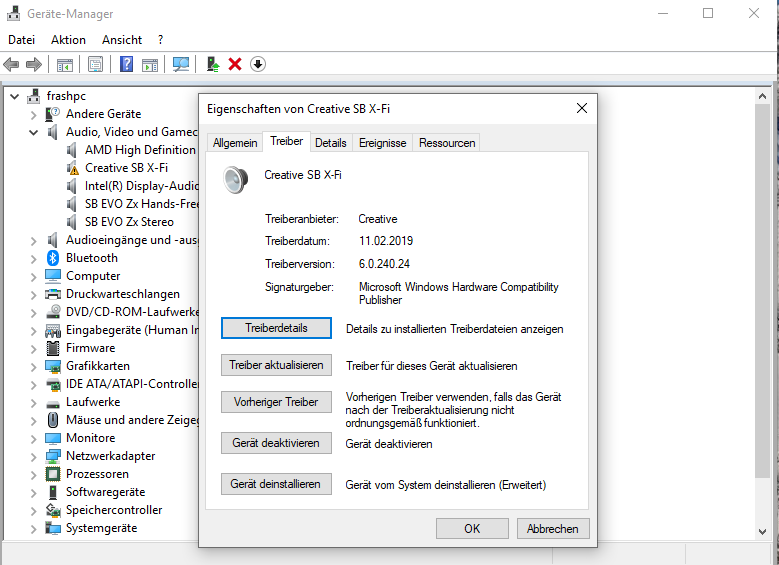Click the Gerät deinstallieren button
This screenshot has height=565, width=779.
(x=276, y=484)
